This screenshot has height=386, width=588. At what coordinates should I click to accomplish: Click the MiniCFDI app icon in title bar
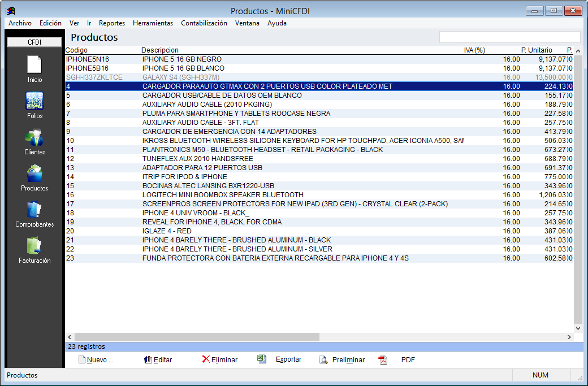click(x=11, y=11)
